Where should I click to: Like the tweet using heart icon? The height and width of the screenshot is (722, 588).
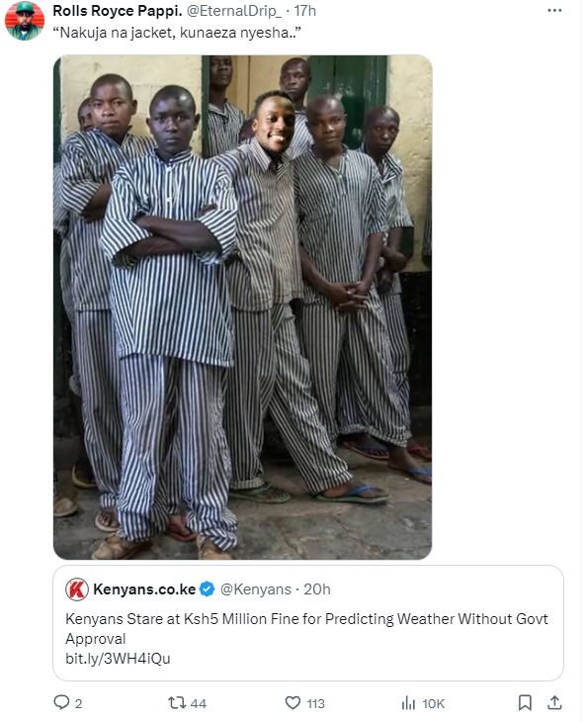click(293, 703)
